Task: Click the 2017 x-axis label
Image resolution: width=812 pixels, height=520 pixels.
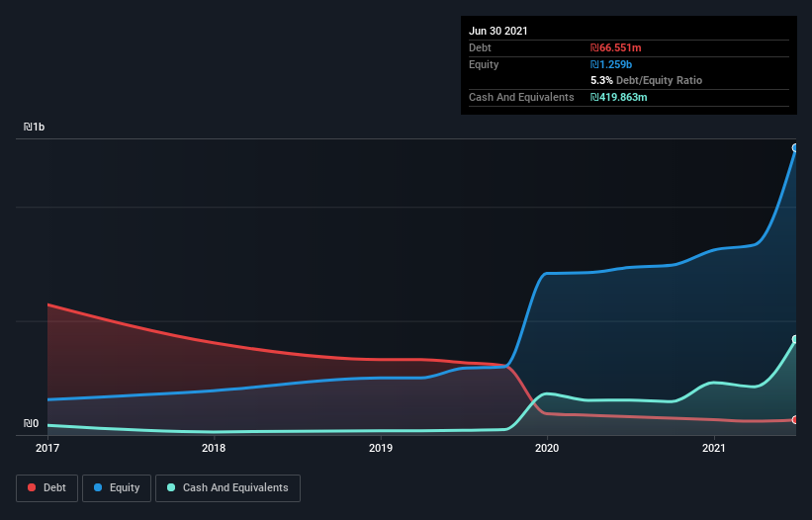Action: coord(47,448)
